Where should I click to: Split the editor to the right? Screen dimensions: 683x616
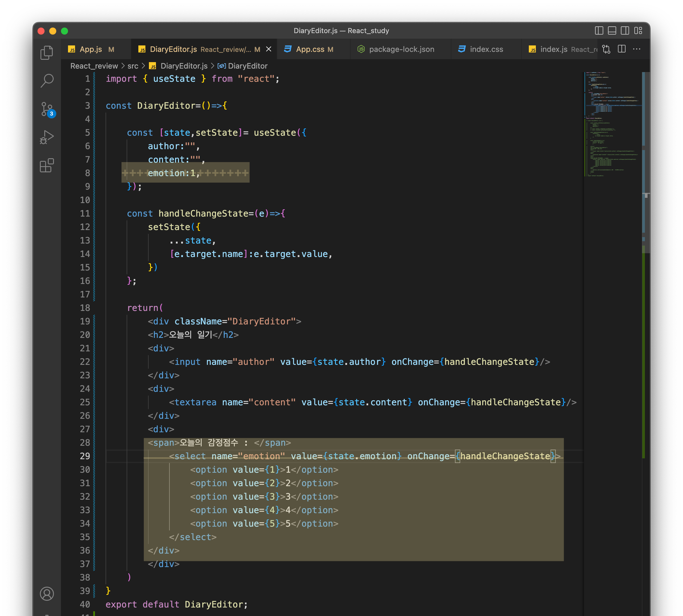[622, 50]
